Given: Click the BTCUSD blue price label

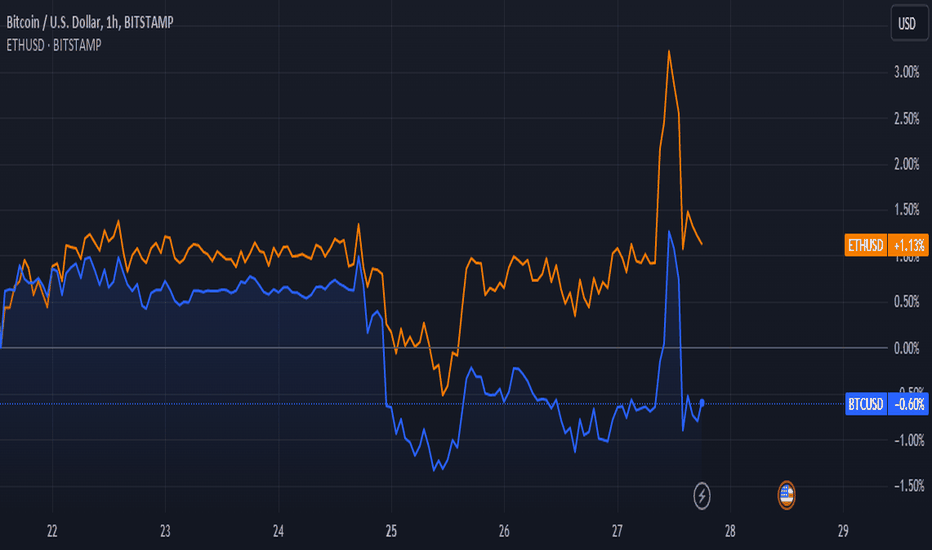Looking at the screenshot, I should (865, 404).
